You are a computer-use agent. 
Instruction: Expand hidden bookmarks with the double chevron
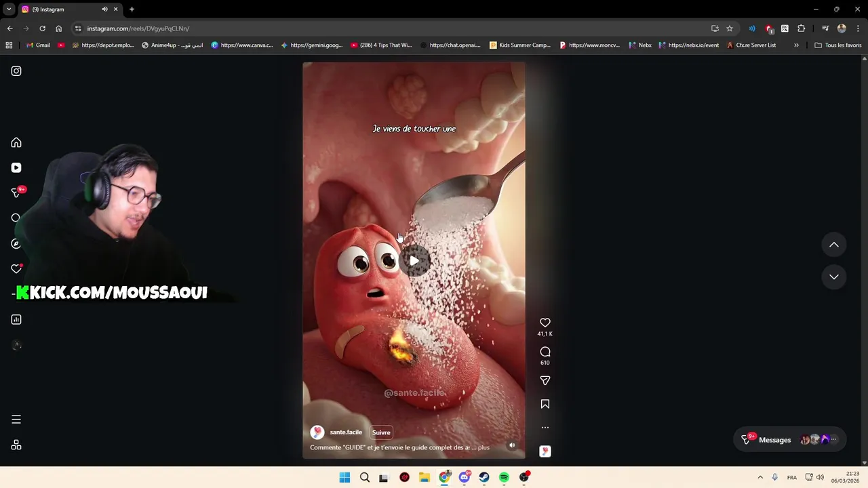pyautogui.click(x=796, y=45)
